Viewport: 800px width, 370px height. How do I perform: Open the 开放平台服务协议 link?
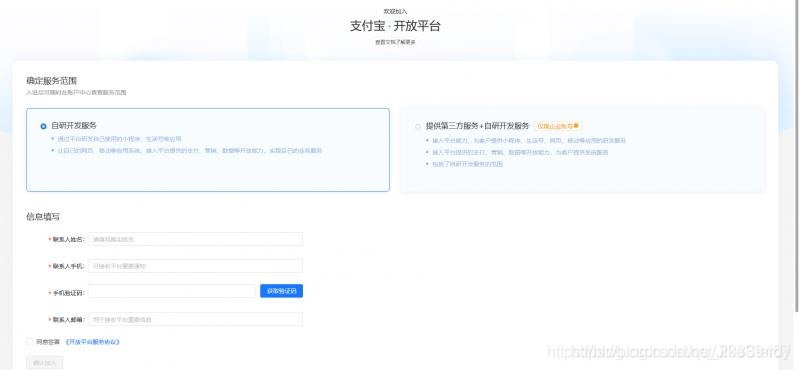point(92,342)
